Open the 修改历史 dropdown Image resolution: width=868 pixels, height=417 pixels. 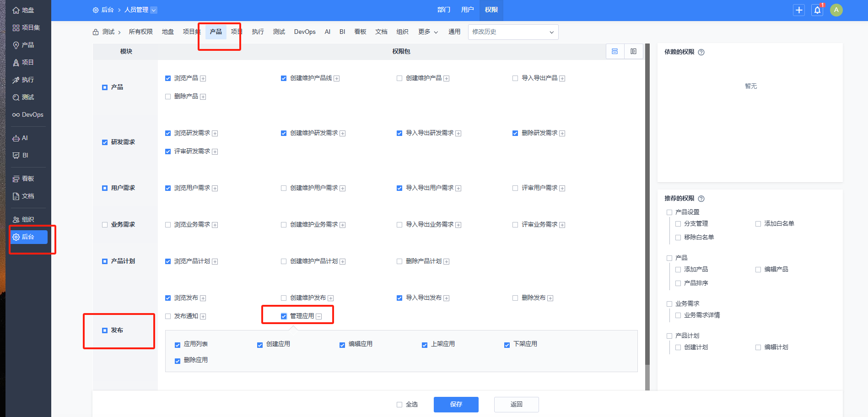tap(513, 32)
